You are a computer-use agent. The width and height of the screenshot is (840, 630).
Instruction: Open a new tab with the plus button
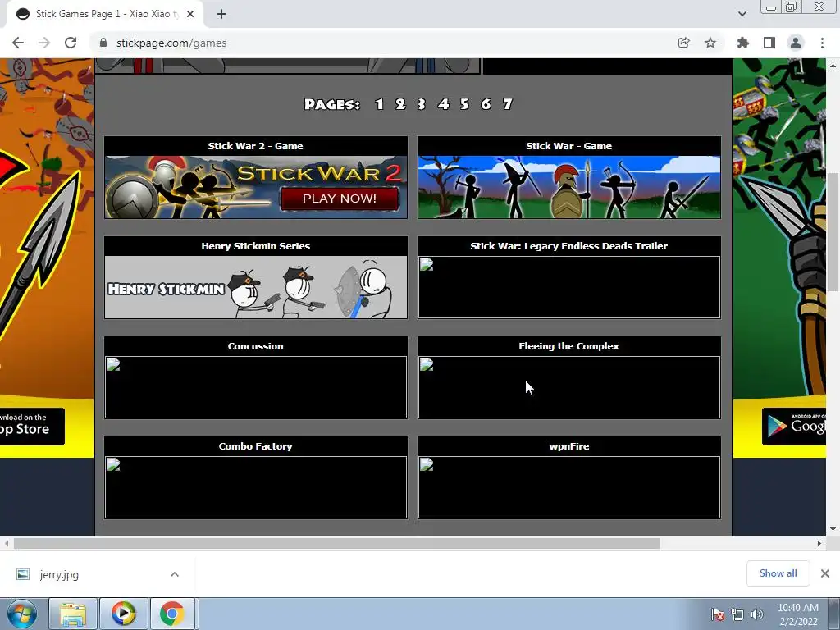coord(221,14)
